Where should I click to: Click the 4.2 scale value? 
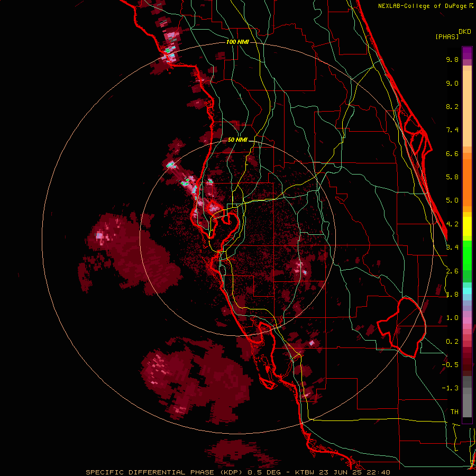(452, 224)
